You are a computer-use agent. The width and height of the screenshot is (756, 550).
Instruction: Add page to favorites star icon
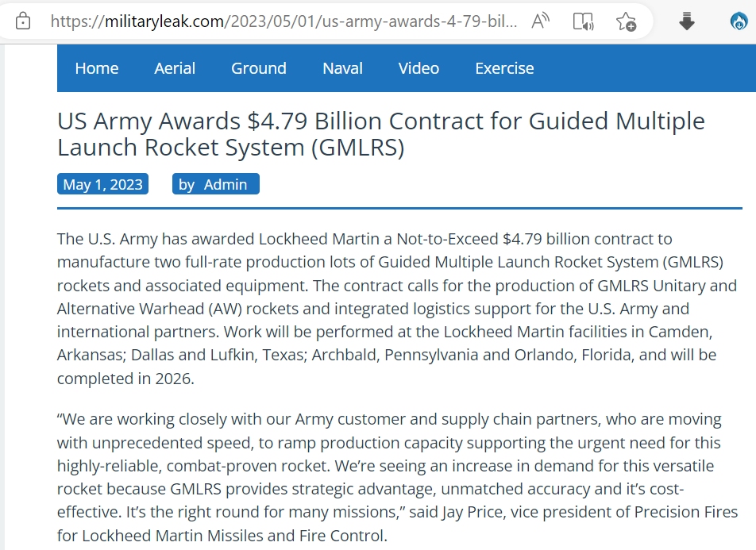[x=626, y=21]
